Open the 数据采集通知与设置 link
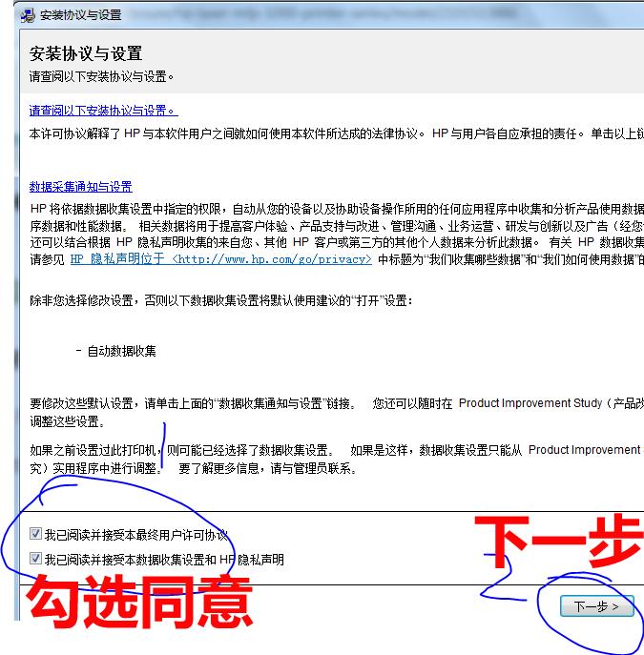The width and height of the screenshot is (644, 655). pyautogui.click(x=81, y=186)
